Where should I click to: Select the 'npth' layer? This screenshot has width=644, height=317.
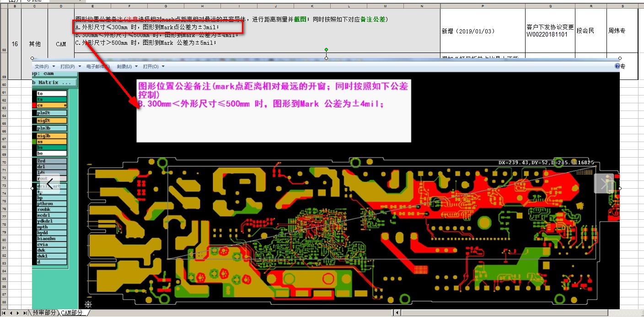point(52,227)
